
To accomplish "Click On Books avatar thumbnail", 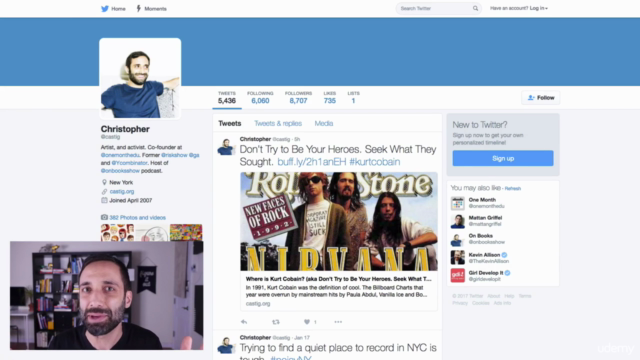I will coord(458,240).
